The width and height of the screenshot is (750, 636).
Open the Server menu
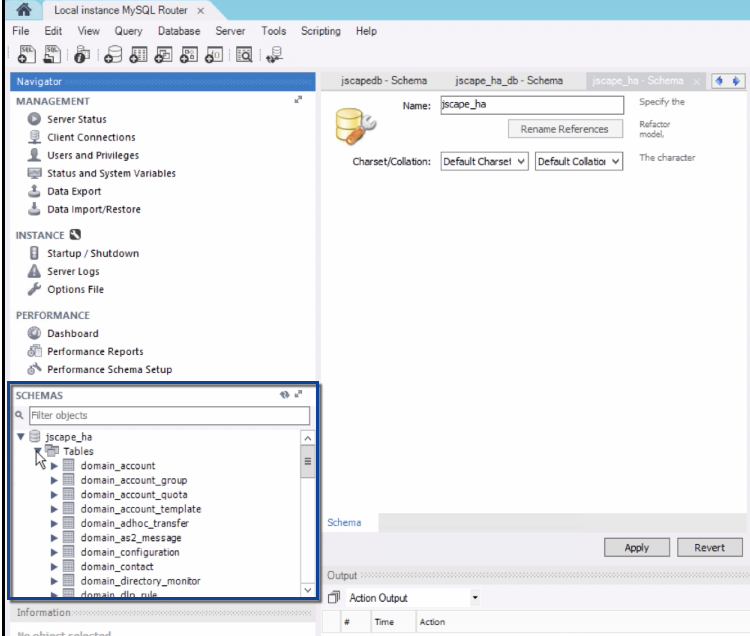click(x=230, y=31)
